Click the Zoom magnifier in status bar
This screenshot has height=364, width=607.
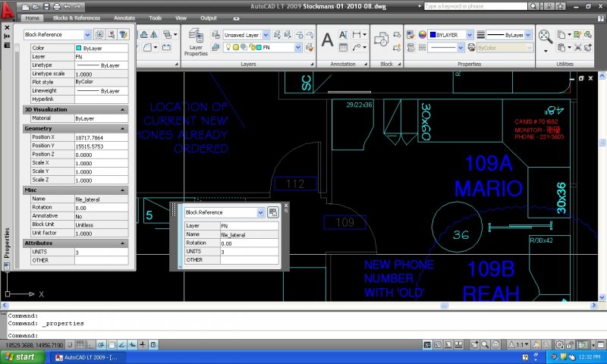click(485, 344)
